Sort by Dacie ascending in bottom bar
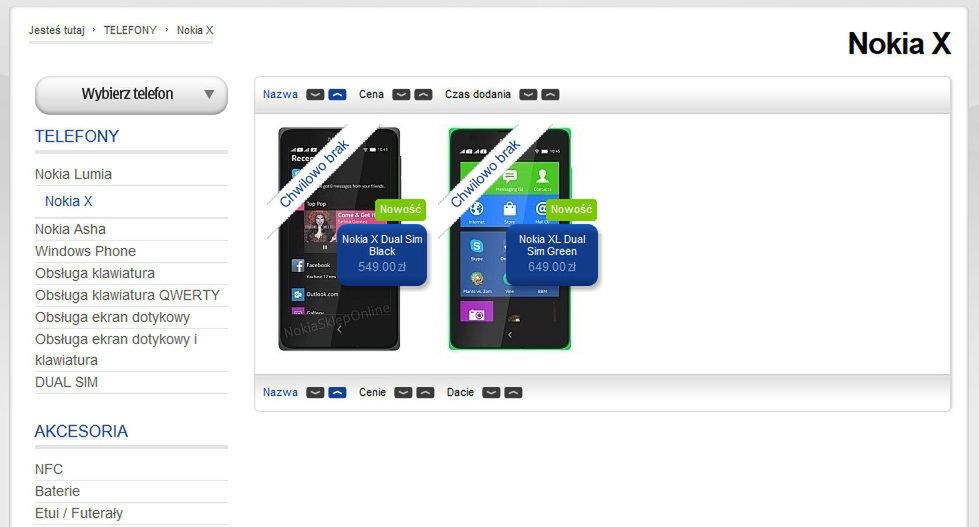 coord(513,393)
